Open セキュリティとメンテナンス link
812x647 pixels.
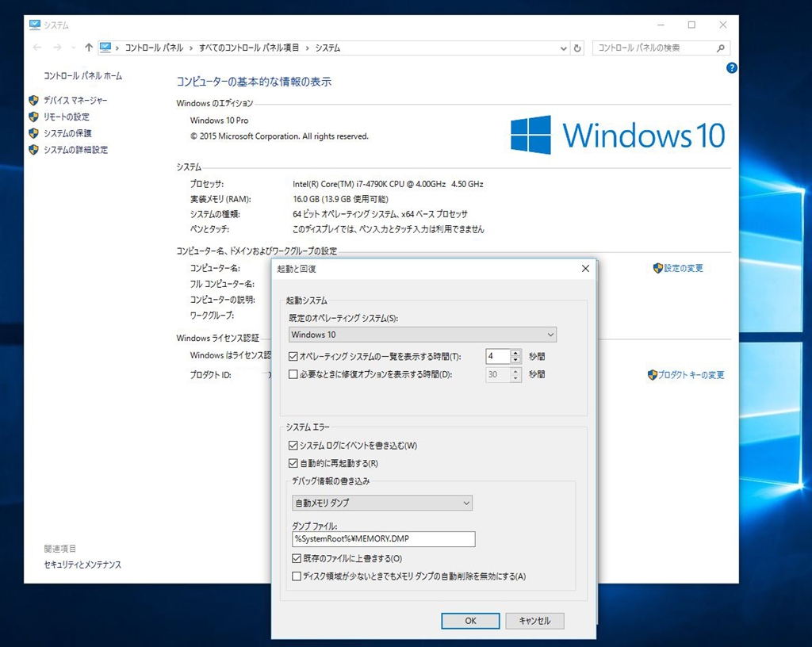tap(82, 565)
